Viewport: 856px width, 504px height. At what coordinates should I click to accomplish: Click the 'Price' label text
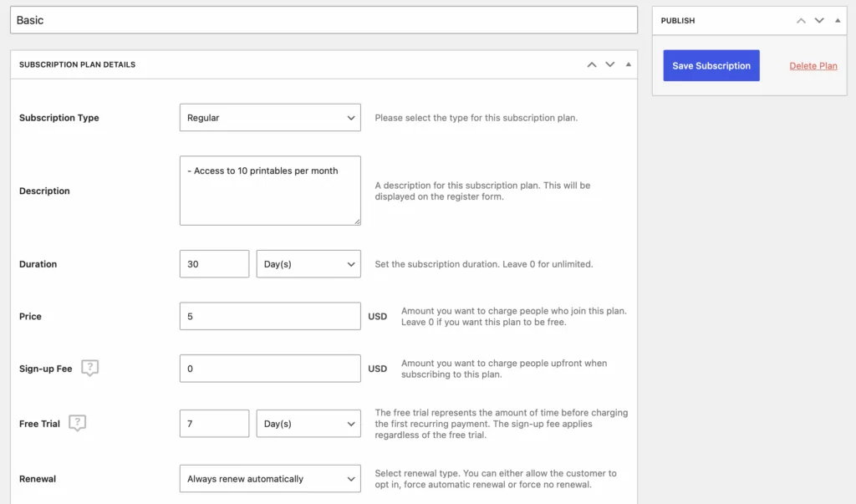pos(30,316)
